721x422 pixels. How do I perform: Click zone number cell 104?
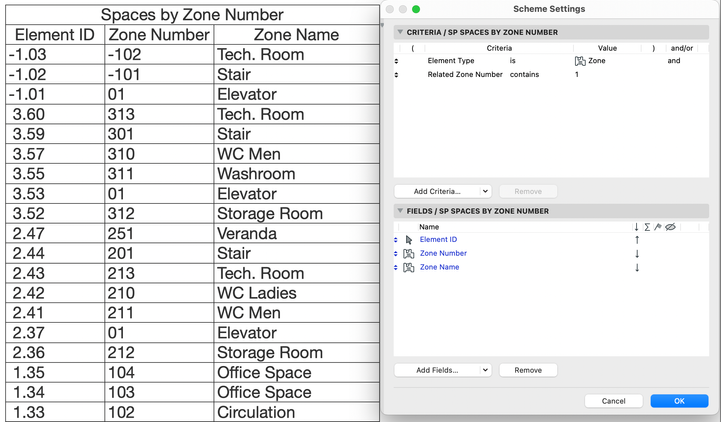point(159,372)
